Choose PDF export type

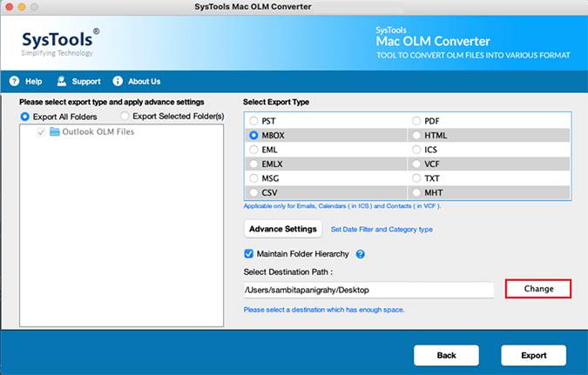416,121
